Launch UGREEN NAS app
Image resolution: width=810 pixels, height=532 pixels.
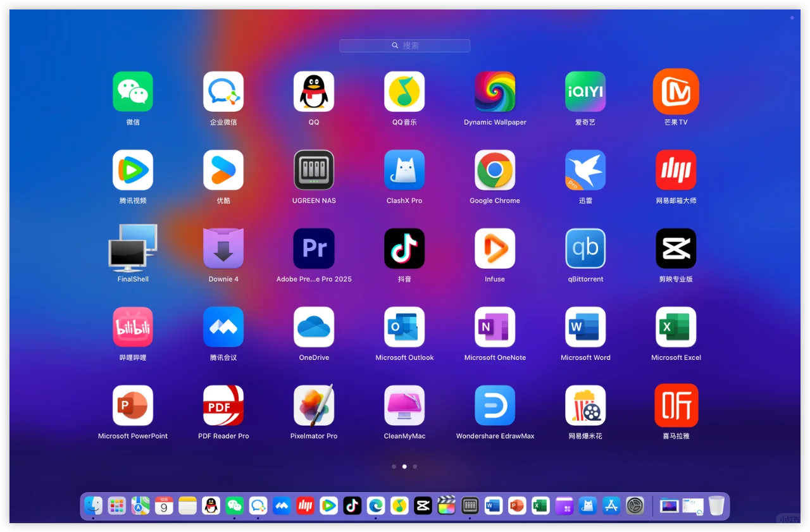[x=314, y=170]
